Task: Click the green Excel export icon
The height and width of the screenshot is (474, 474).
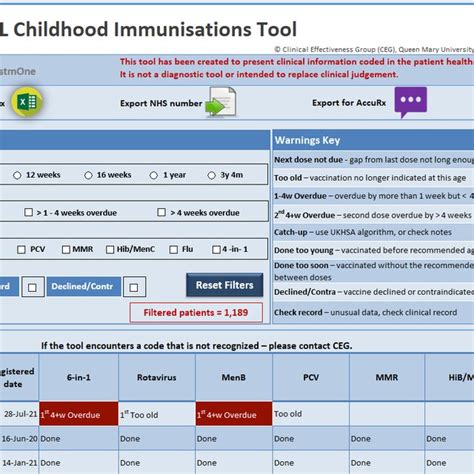Action: [x=27, y=102]
